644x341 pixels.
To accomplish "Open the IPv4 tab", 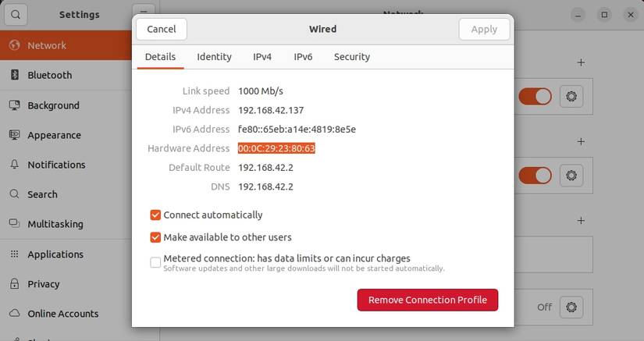I will (262, 57).
